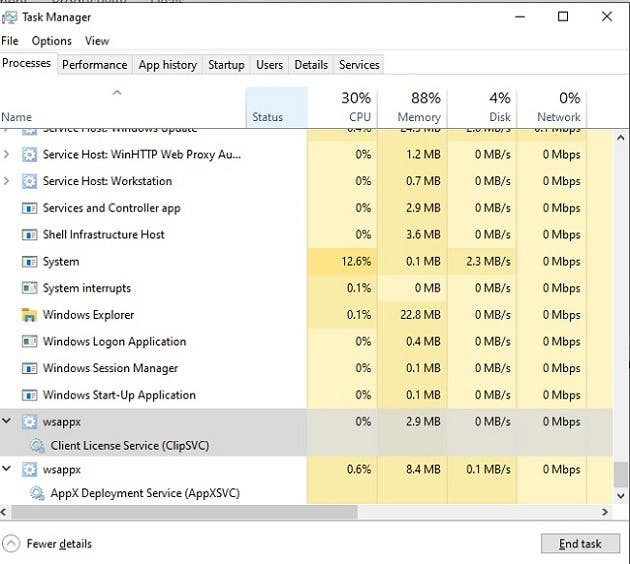Expand the Service Host: Workstation group
The height and width of the screenshot is (564, 630).
coord(6,181)
